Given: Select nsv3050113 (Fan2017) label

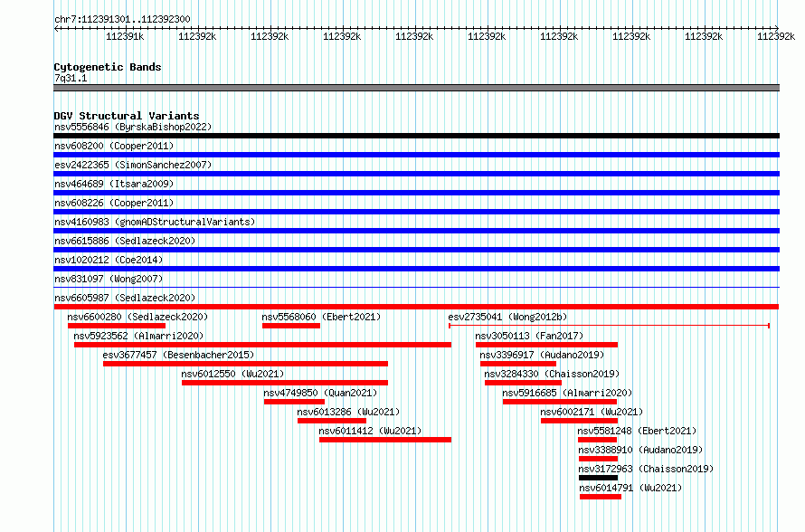Looking at the screenshot, I should point(529,336).
